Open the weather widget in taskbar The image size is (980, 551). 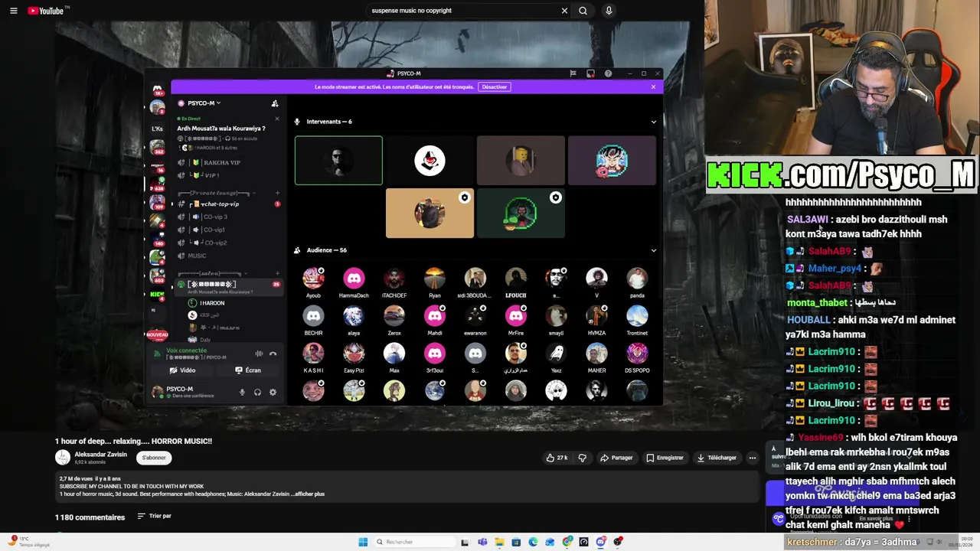[x=31, y=542]
